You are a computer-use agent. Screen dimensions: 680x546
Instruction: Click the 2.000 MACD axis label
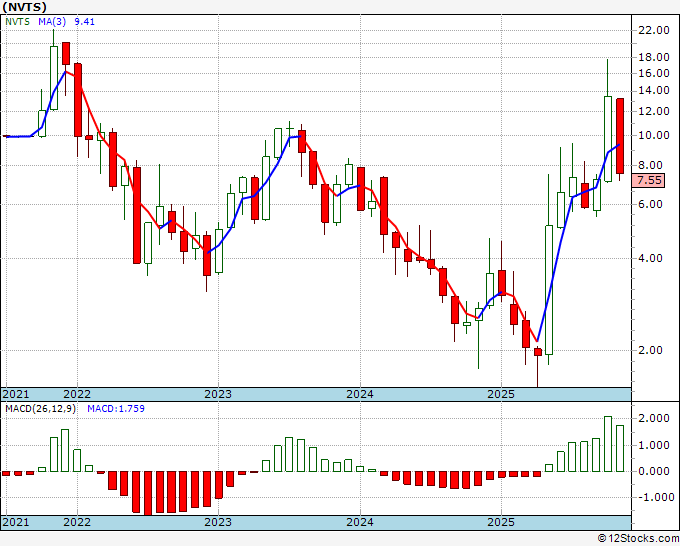[x=654, y=418]
